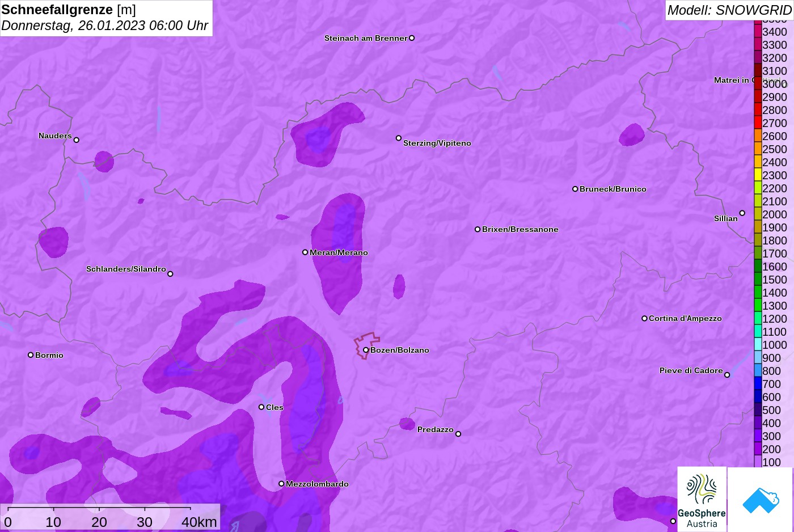
Task: Click the 900 legend value
Action: click(x=772, y=358)
